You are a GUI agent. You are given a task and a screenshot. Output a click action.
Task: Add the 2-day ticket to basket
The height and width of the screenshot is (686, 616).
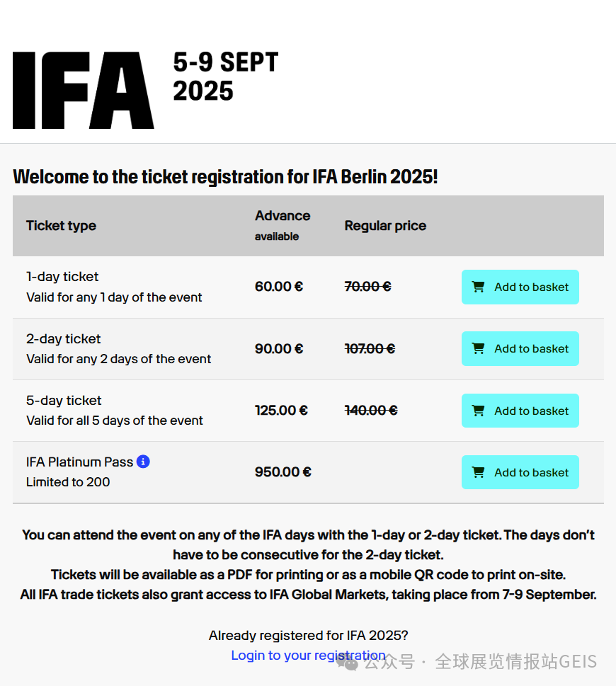520,349
